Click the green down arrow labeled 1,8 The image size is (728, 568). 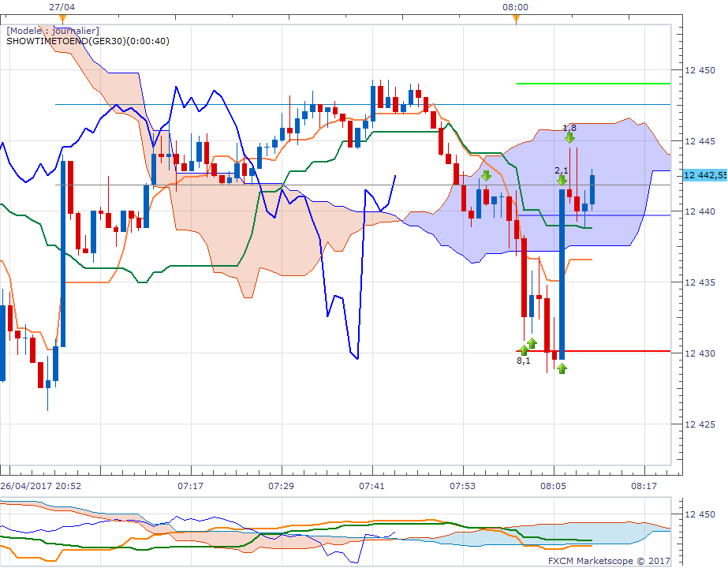569,138
